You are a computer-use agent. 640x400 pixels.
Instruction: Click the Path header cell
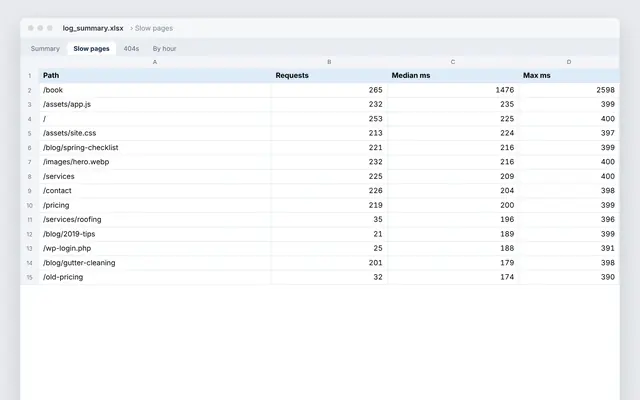(155, 76)
